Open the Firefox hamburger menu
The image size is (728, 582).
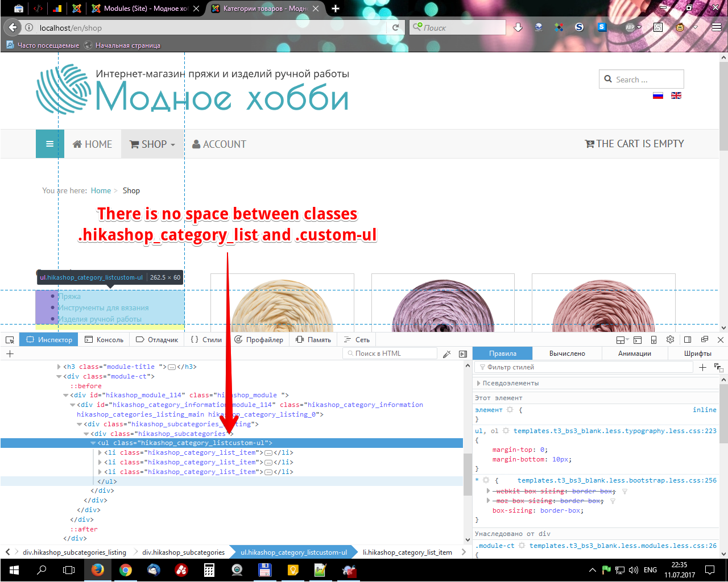coord(717,27)
